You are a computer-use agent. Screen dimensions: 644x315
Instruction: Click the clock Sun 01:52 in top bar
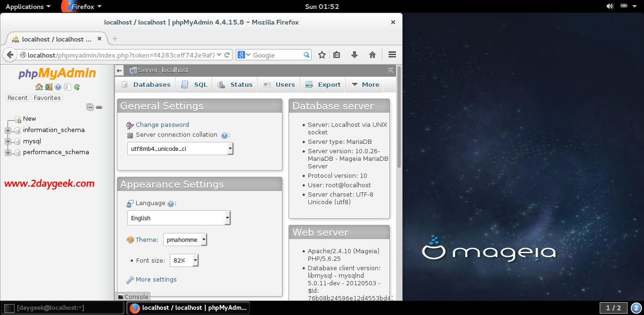point(322,6)
